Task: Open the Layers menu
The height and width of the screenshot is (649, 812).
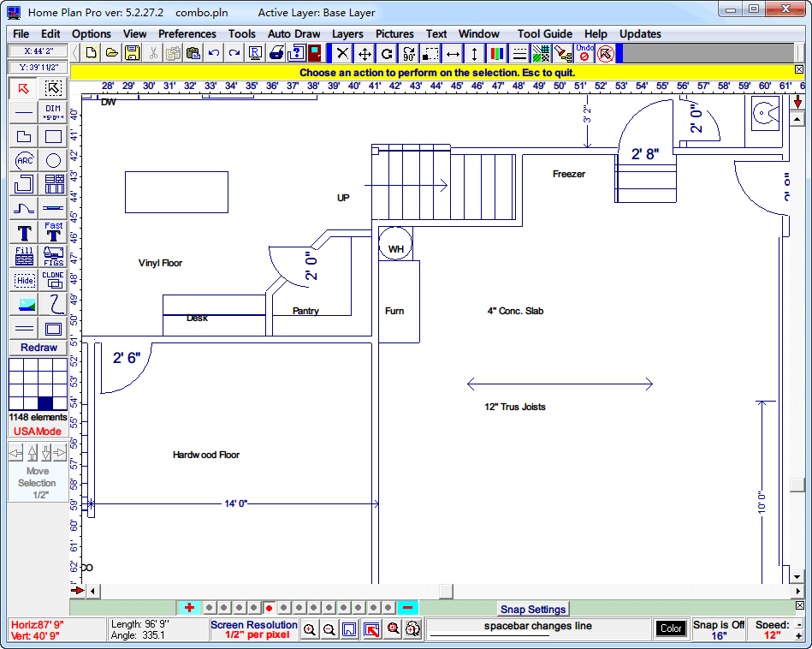Action: pos(347,34)
